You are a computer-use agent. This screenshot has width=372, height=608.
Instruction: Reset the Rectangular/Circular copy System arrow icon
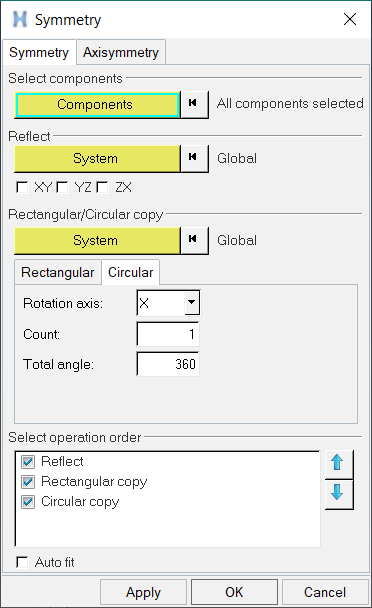[x=194, y=240]
